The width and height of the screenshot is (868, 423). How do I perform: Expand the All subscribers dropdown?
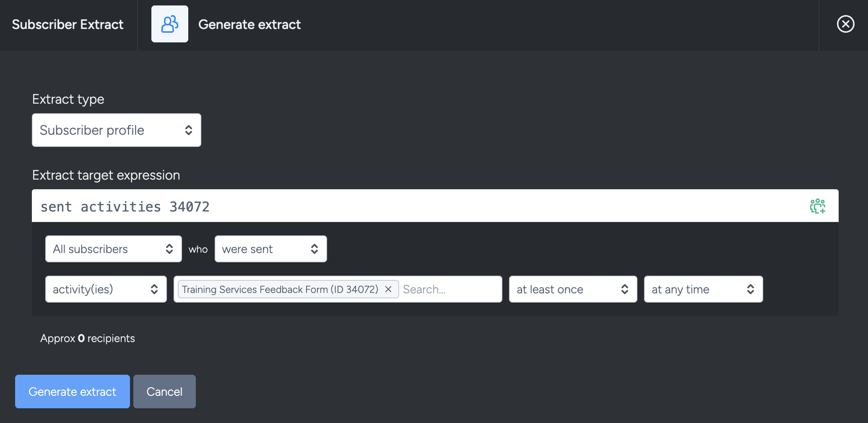tap(113, 249)
